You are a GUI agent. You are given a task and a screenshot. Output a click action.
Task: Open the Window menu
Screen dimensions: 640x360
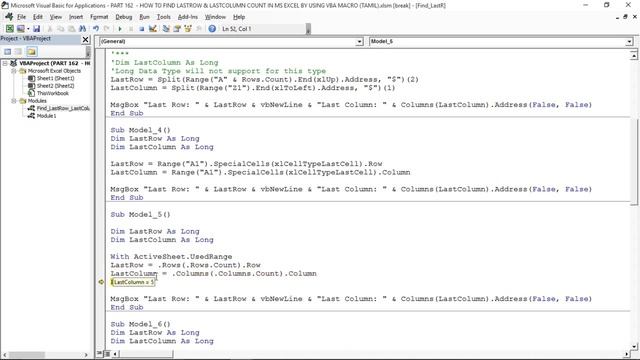point(215,17)
